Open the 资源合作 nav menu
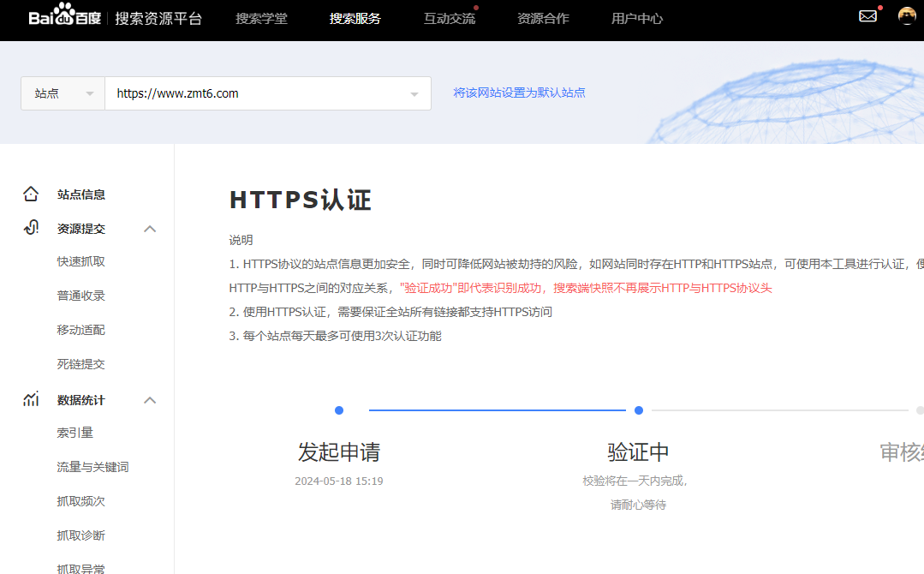924x574 pixels. (543, 19)
